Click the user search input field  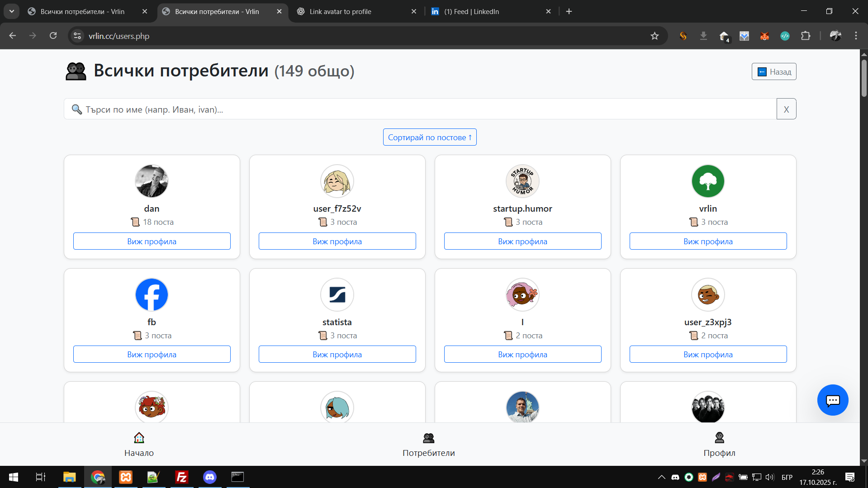(420, 109)
